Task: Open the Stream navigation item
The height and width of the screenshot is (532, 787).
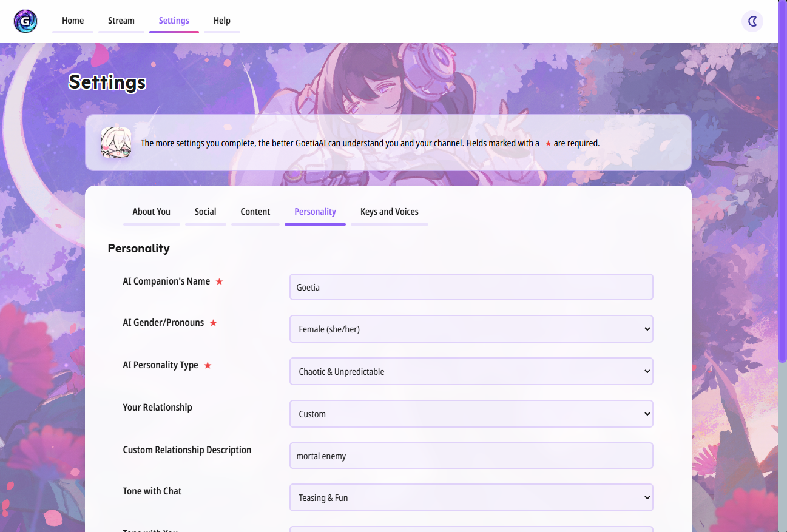Action: coord(121,20)
